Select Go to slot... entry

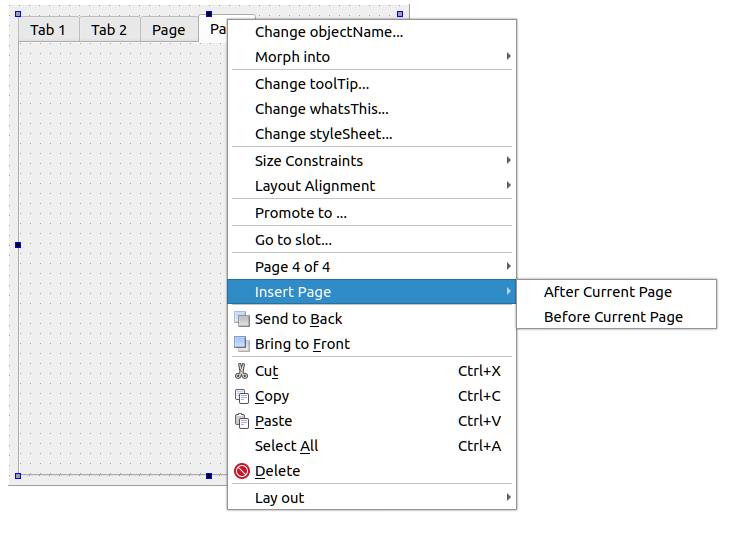tap(372, 240)
